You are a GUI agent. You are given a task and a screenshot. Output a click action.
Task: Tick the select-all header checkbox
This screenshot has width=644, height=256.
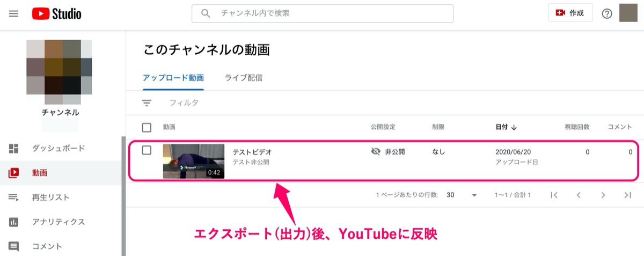pyautogui.click(x=147, y=127)
